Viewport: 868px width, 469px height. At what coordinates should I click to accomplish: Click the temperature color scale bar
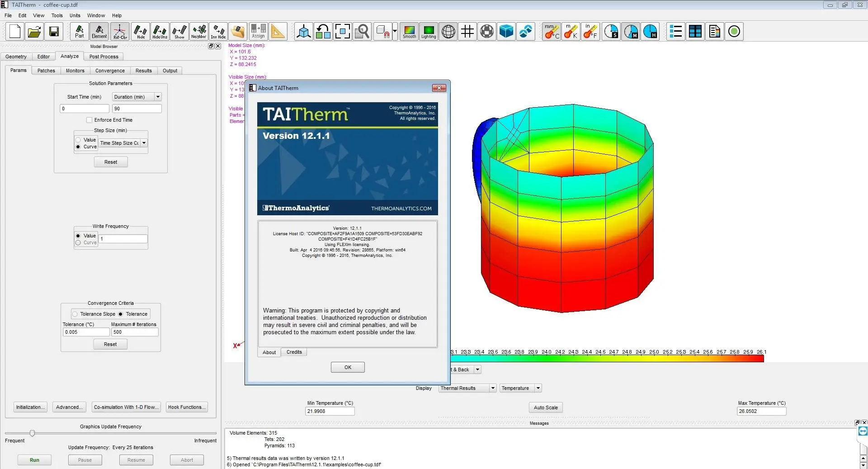click(607, 358)
